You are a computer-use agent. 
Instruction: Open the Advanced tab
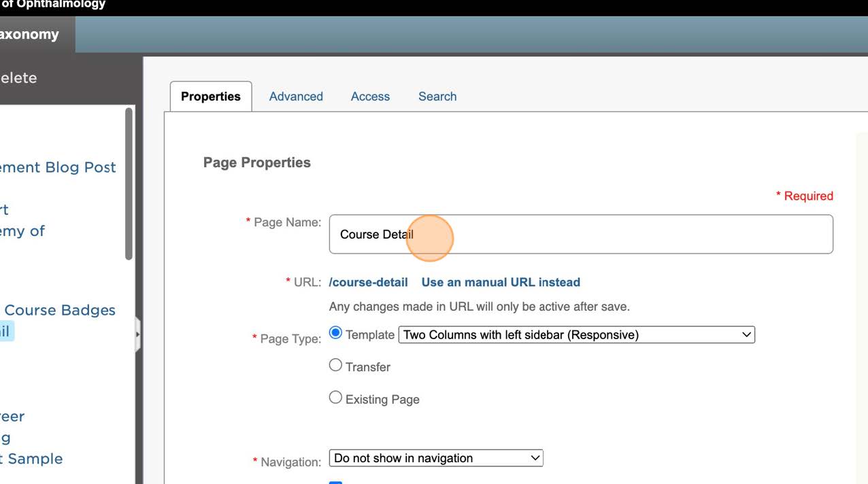[x=296, y=97]
